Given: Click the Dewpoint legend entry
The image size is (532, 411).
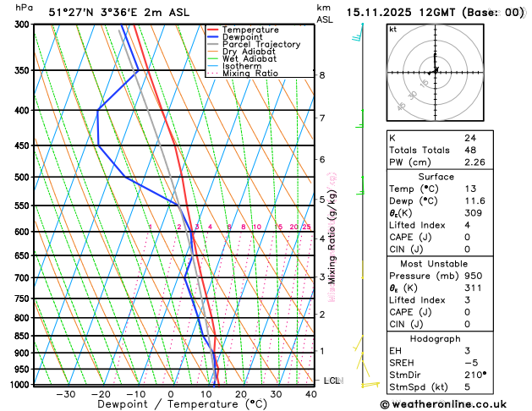Looking at the screenshot, I should 235,37.
